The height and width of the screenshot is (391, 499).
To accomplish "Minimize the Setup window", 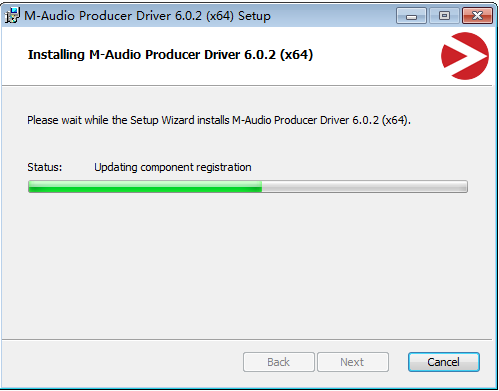I will (411, 16).
